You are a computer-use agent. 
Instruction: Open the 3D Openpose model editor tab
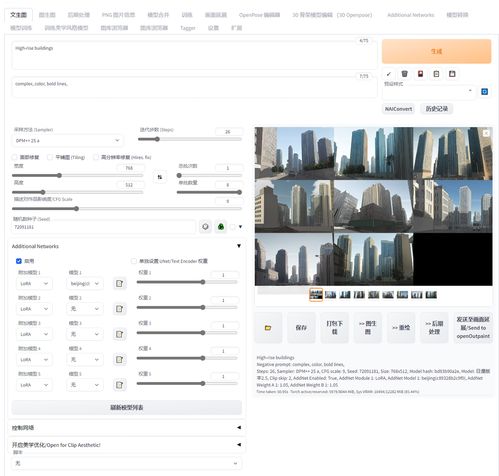point(332,15)
